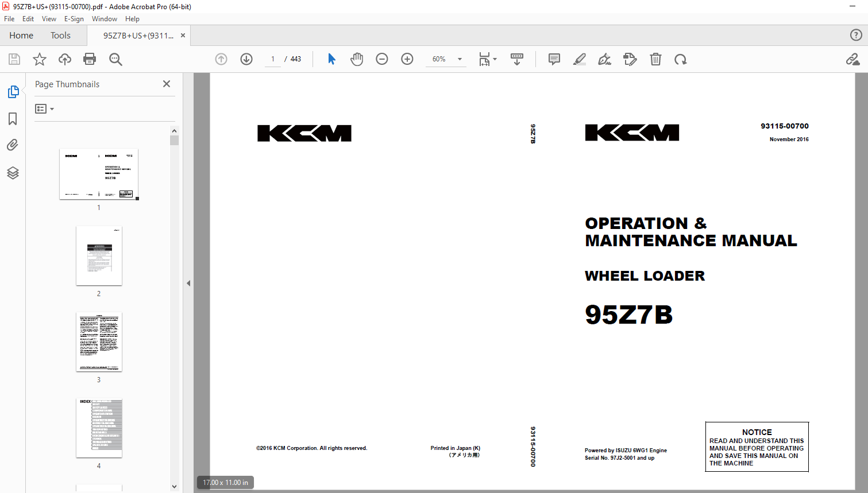
Task: Activate the Selection arrow tool
Action: click(331, 59)
